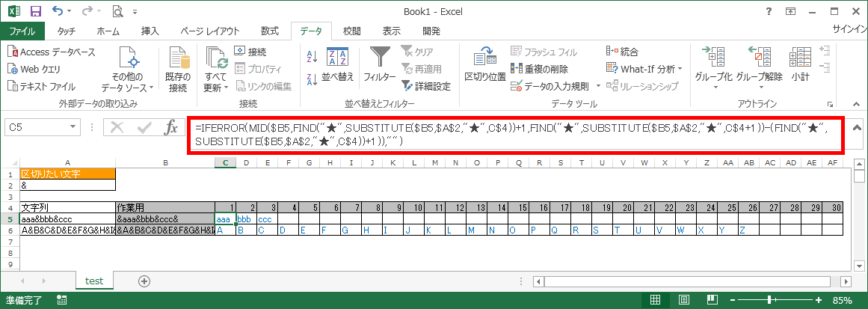This screenshot has width=868, height=309.
Task: Expand the グループ化 group dropdown
Action: pyautogui.click(x=715, y=87)
